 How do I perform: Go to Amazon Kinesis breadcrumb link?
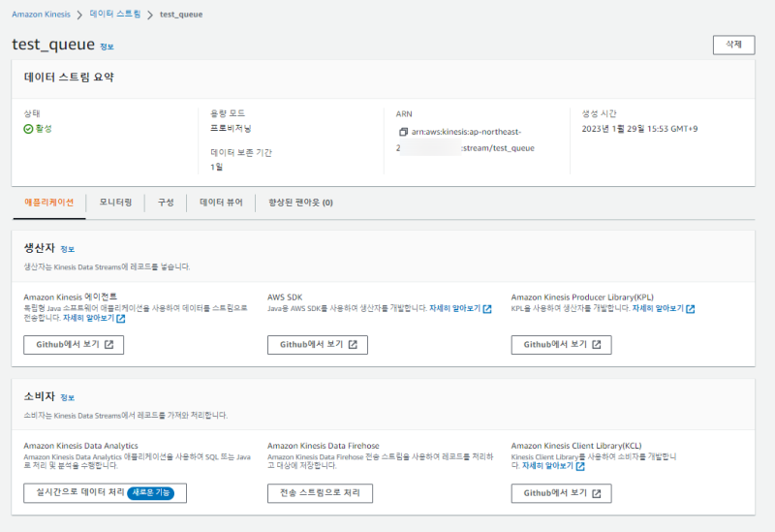pos(44,15)
